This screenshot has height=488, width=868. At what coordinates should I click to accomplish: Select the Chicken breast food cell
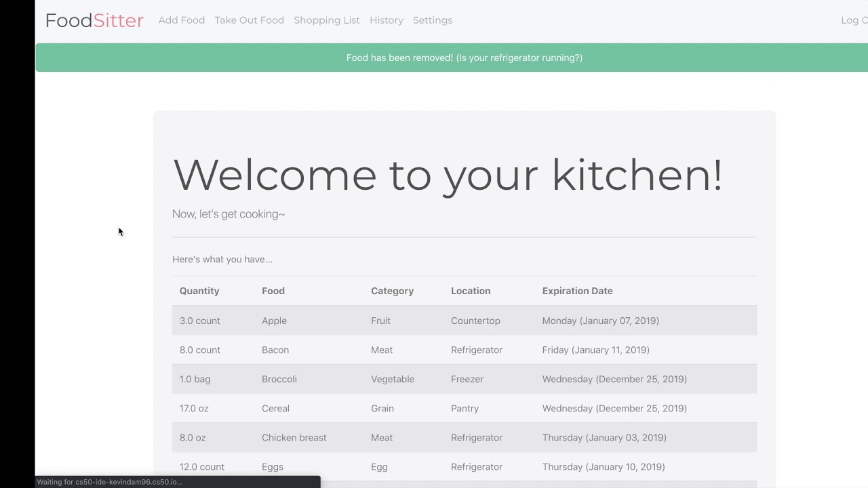click(x=294, y=437)
